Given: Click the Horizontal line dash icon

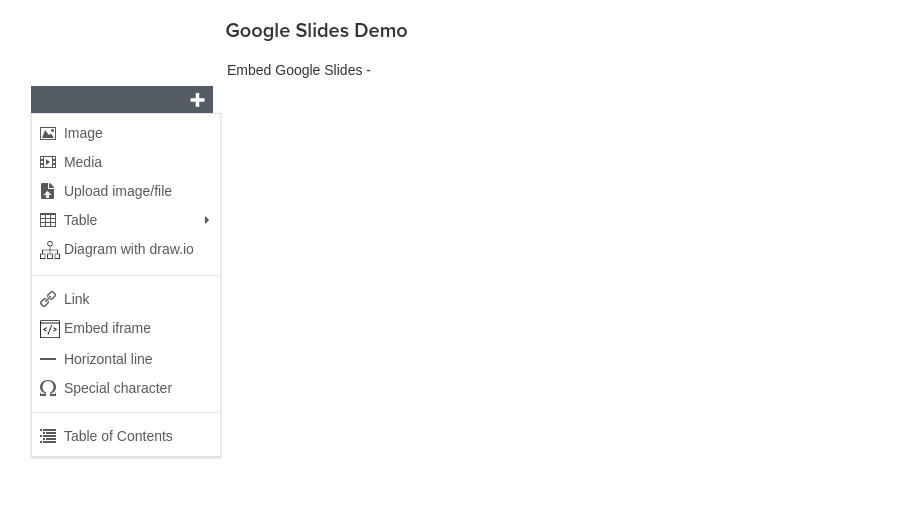Looking at the screenshot, I should click(x=48, y=359).
